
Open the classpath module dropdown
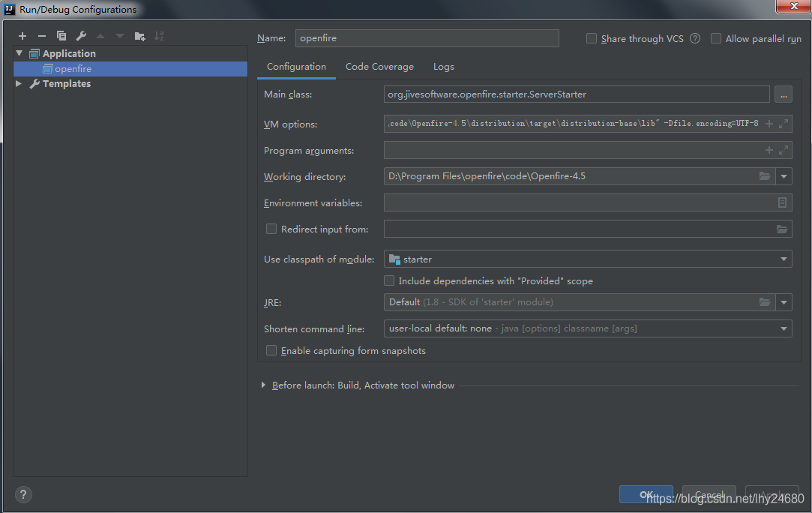(784, 259)
